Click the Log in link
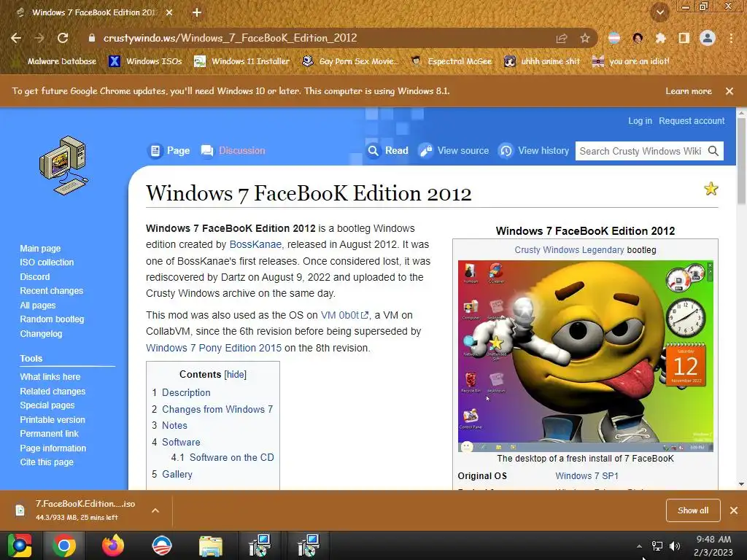Image resolution: width=747 pixels, height=560 pixels. (640, 121)
